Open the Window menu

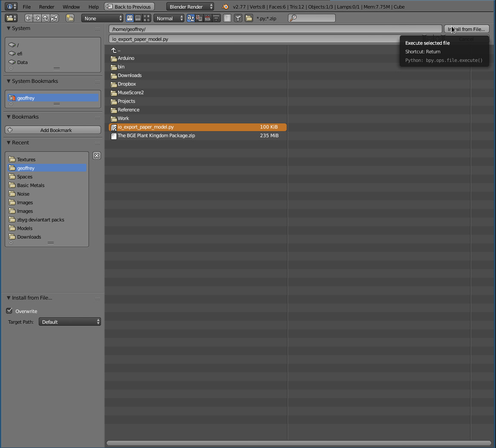tap(71, 6)
